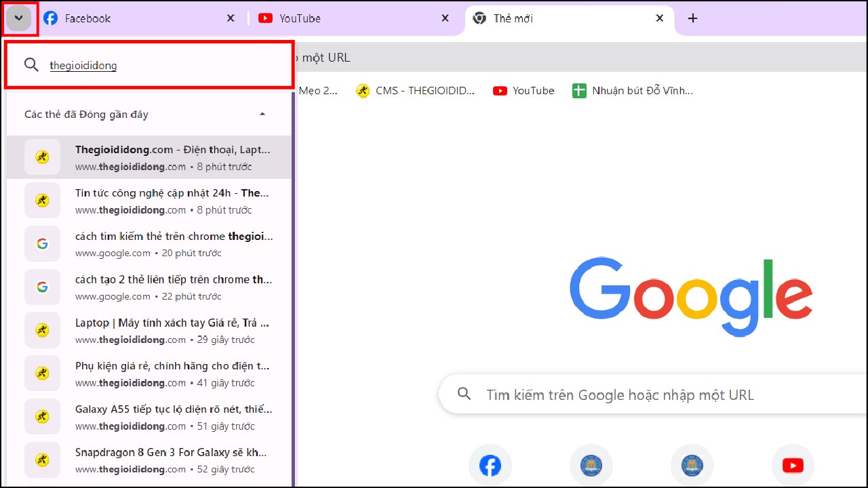Switch to the Facebook tab
The image size is (868, 488).
click(x=141, y=18)
